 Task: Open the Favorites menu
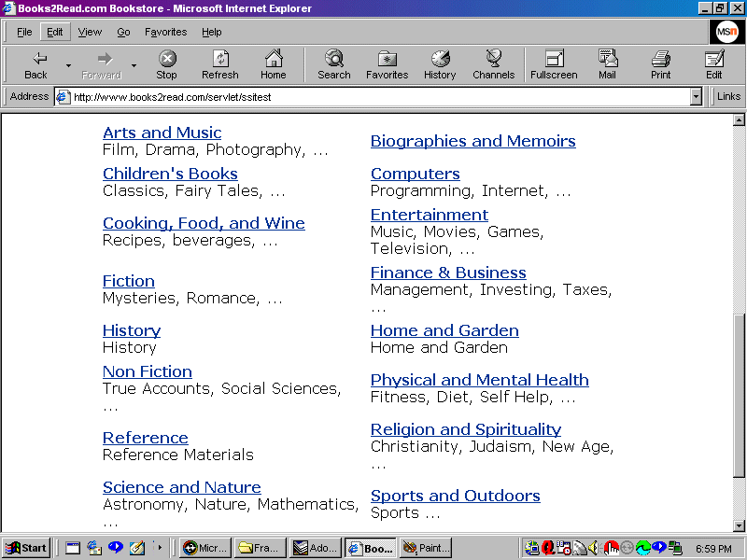pyautogui.click(x=166, y=32)
